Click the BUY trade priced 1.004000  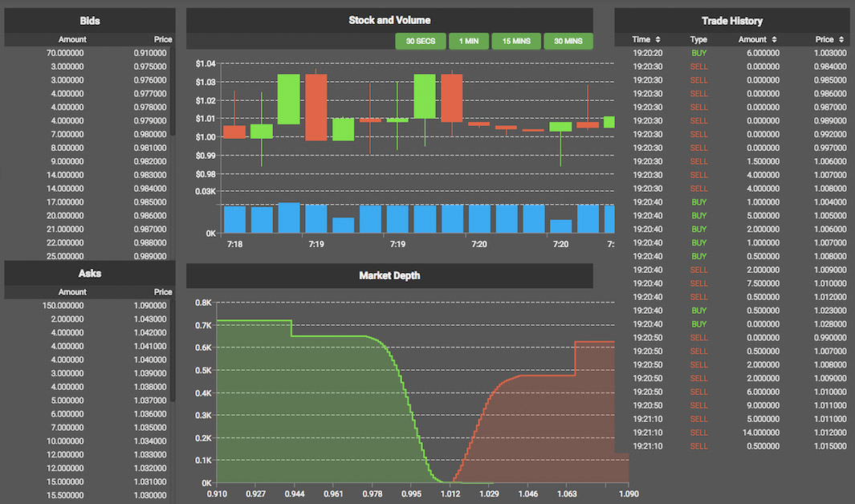(731, 202)
